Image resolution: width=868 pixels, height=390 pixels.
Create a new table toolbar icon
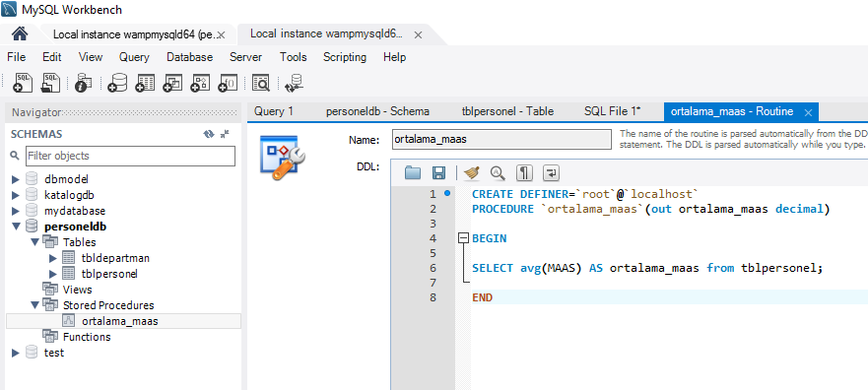pos(145,83)
